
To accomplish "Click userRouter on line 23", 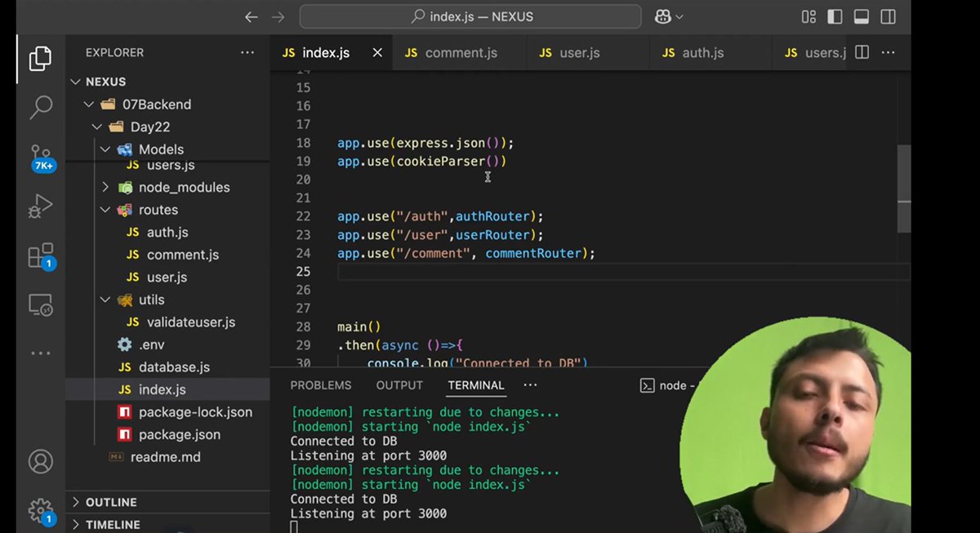I will (492, 235).
